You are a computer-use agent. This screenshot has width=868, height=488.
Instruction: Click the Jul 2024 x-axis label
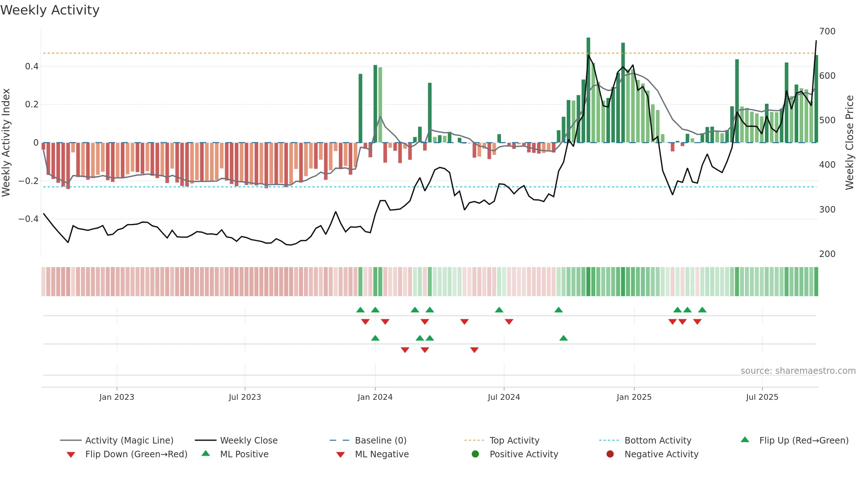point(504,397)
